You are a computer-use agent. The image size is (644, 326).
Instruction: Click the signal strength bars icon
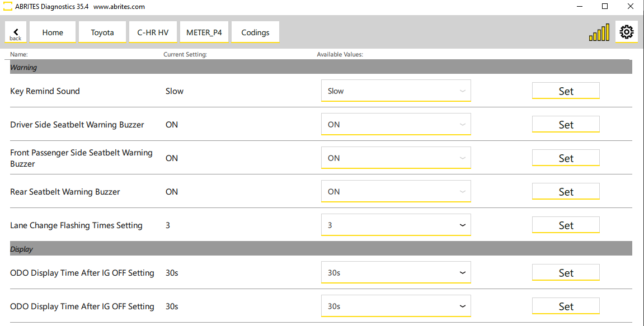599,33
